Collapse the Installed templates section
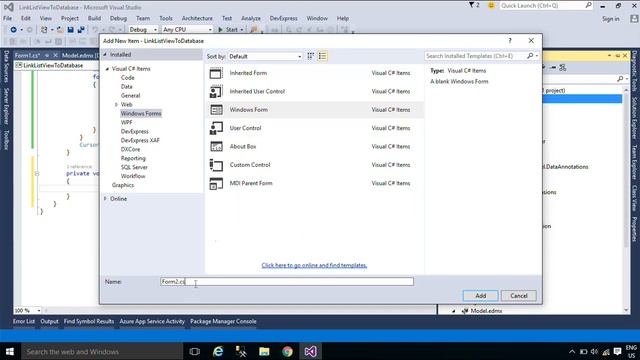This screenshot has height=360, width=640. tap(105, 54)
